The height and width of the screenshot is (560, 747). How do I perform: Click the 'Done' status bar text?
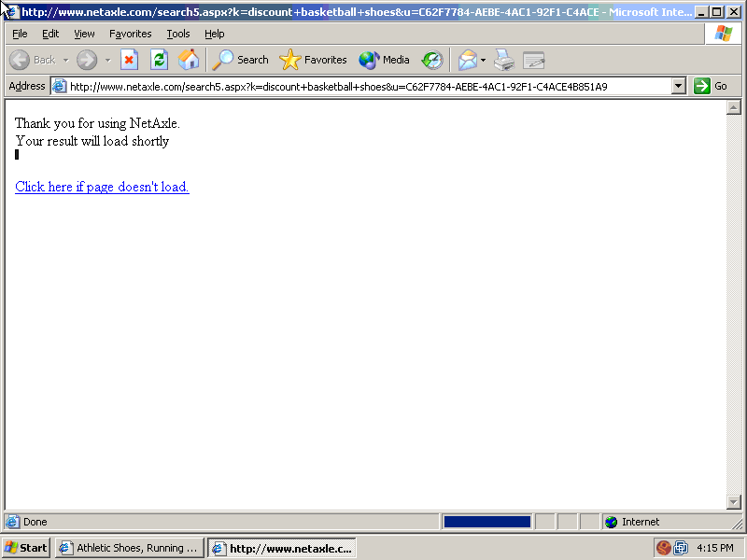(35, 522)
